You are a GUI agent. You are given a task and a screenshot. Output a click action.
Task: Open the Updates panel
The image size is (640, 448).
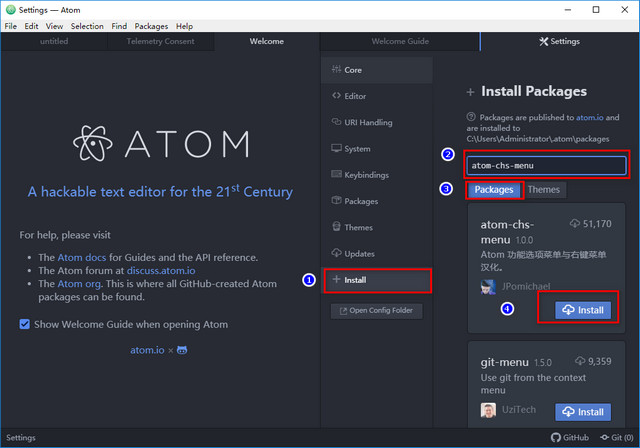359,254
